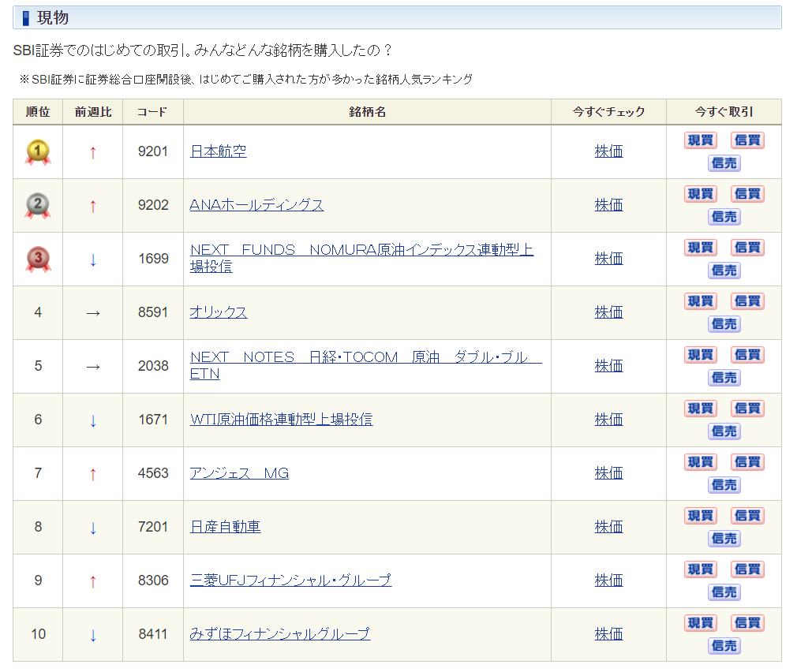
Task: Check 株価 for オリックス
Action: tap(608, 312)
